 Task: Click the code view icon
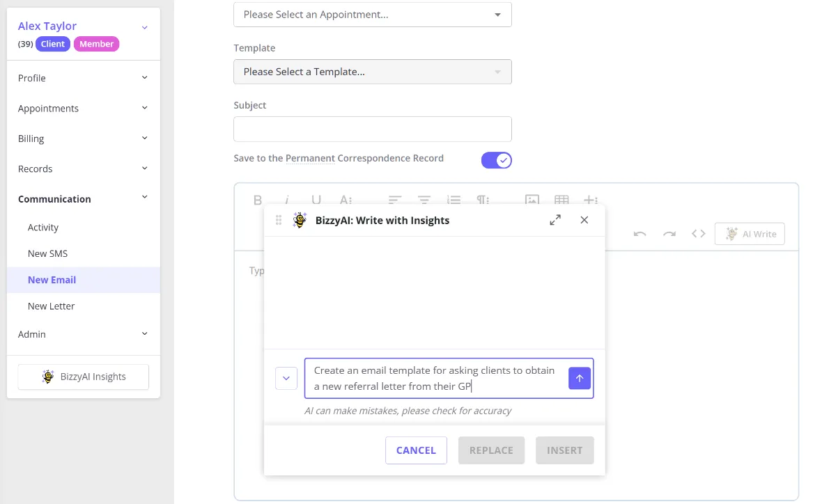698,234
